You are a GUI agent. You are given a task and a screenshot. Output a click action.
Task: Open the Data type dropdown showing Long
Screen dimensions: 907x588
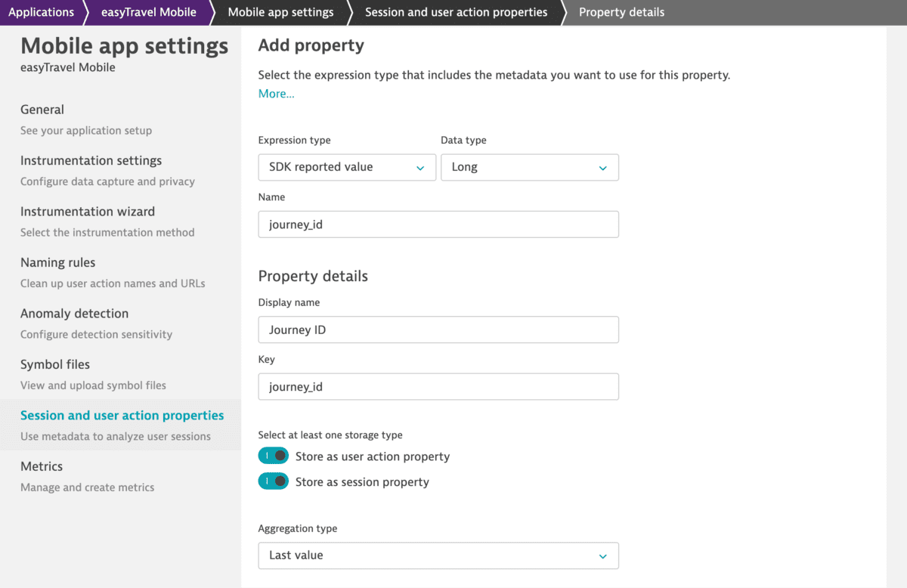[x=529, y=167]
